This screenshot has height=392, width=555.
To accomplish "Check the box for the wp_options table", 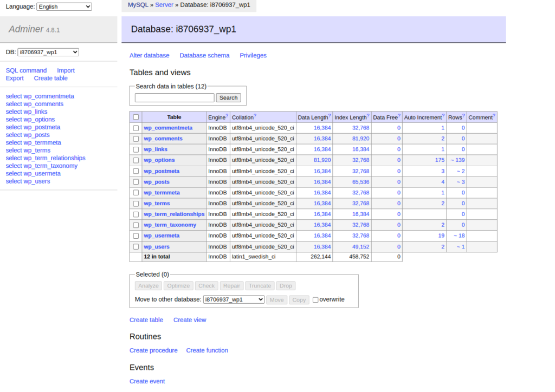I will coord(136,160).
